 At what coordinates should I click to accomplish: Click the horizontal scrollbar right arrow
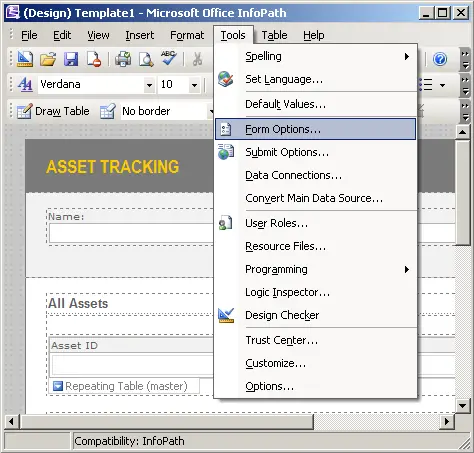click(446, 422)
